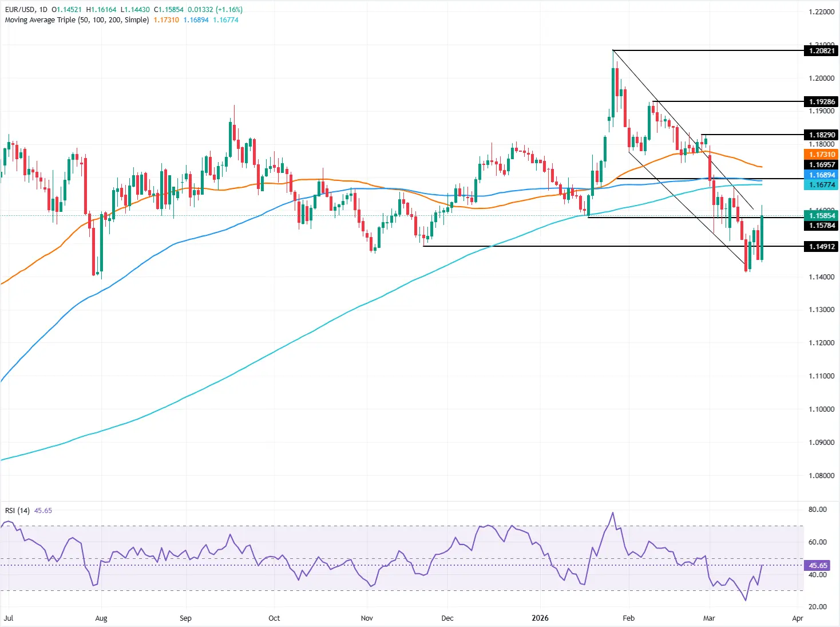Click the purple 45.65 RSI value tag

click(817, 565)
